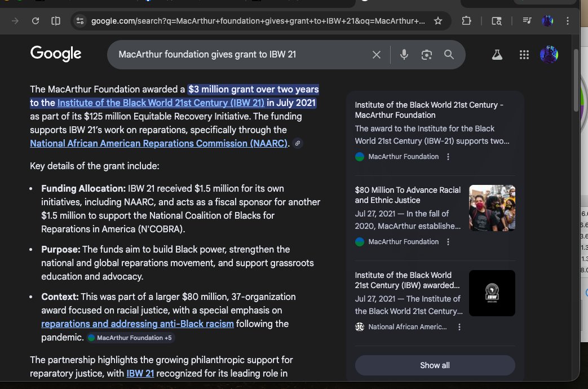Image resolution: width=588 pixels, height=389 pixels.
Task: Click into the Google search query field
Action: [x=240, y=55]
